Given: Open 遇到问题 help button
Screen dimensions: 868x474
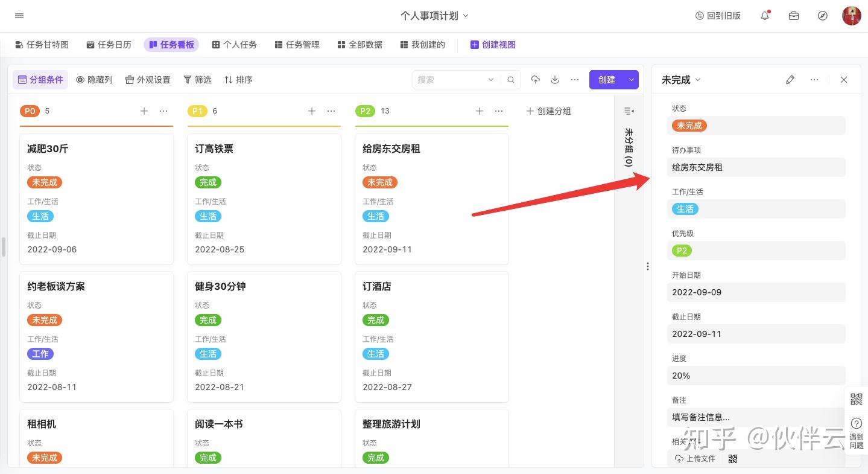Looking at the screenshot, I should point(856,433).
